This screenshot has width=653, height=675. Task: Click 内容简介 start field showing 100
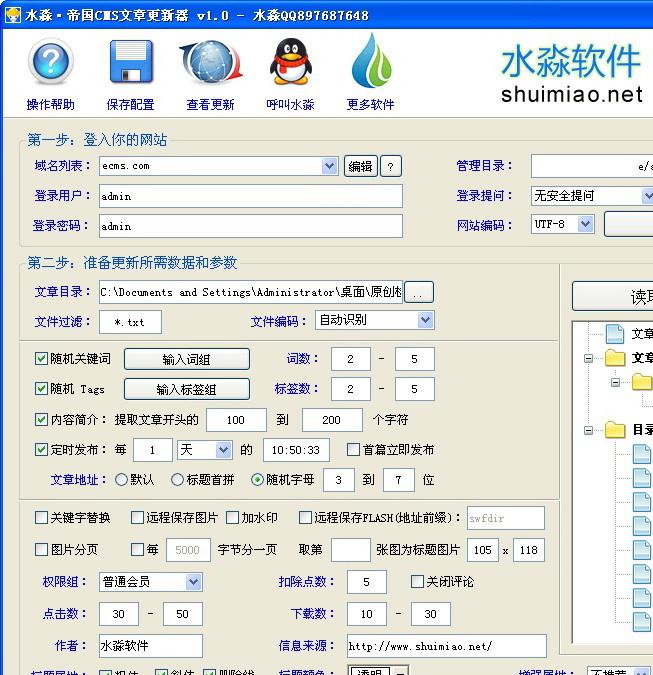point(236,420)
